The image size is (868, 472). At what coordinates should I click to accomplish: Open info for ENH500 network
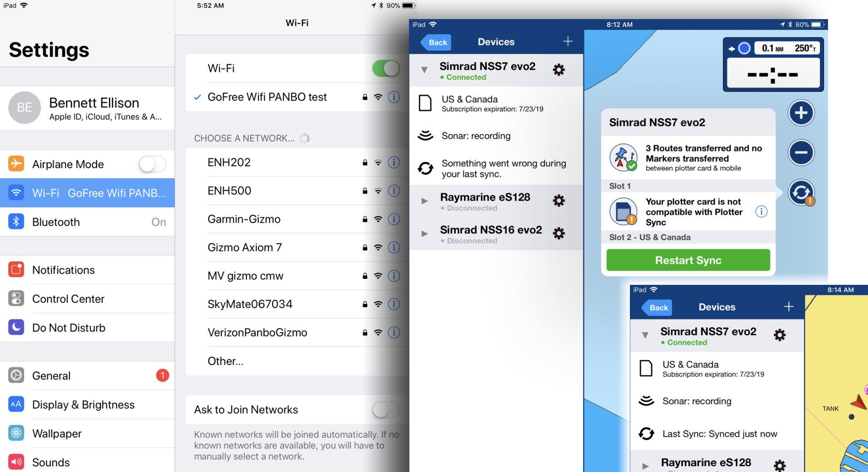coord(394,190)
